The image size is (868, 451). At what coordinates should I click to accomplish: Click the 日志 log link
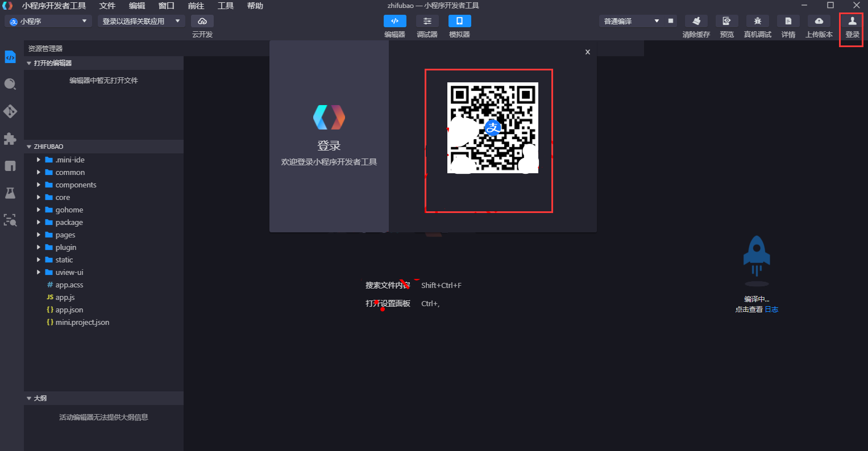[771, 310]
